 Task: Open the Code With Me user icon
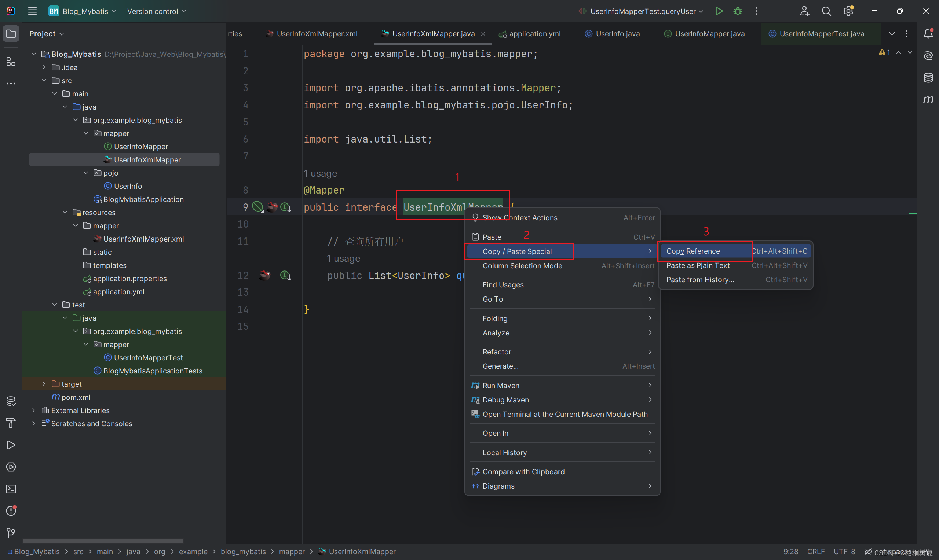click(x=805, y=11)
